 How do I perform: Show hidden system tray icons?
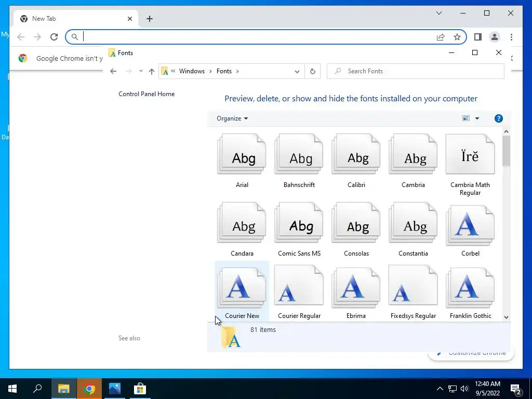click(440, 389)
